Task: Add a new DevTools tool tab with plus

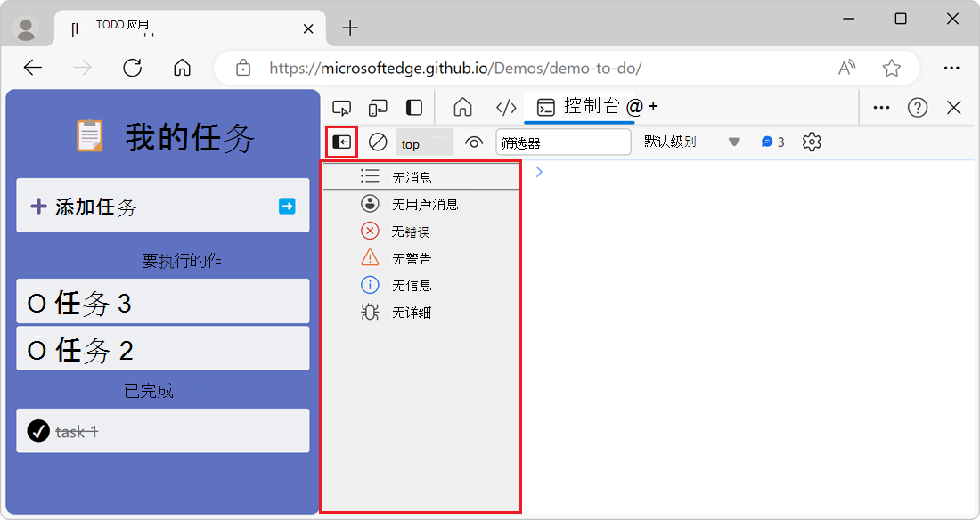Action: pos(654,107)
